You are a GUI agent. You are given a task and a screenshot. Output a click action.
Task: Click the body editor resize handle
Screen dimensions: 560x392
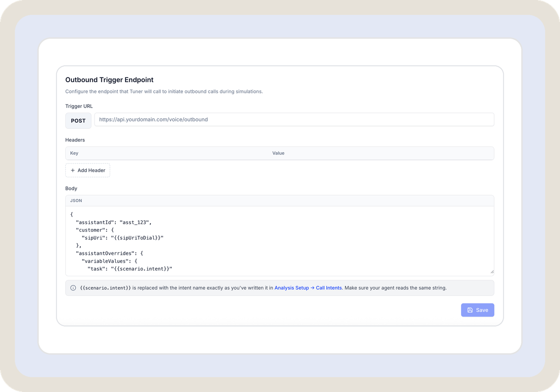coord(491,272)
